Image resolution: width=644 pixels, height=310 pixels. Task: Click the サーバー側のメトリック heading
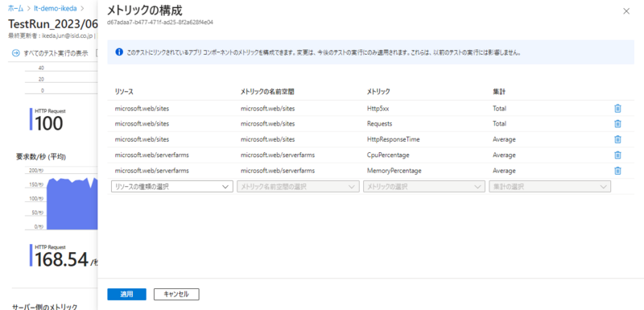pos(44,307)
